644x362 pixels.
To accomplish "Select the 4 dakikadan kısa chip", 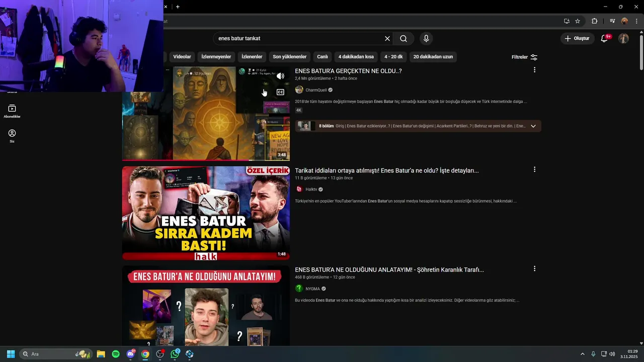I will click(356, 57).
